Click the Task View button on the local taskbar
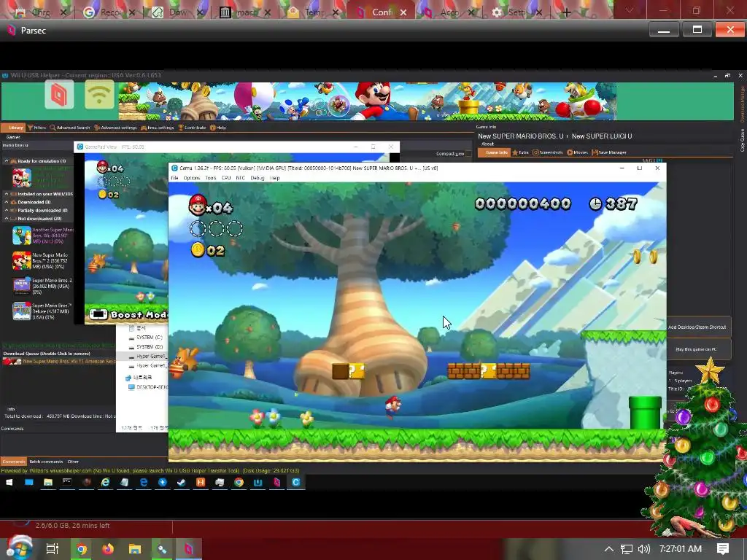This screenshot has width=747, height=560. (x=52, y=548)
